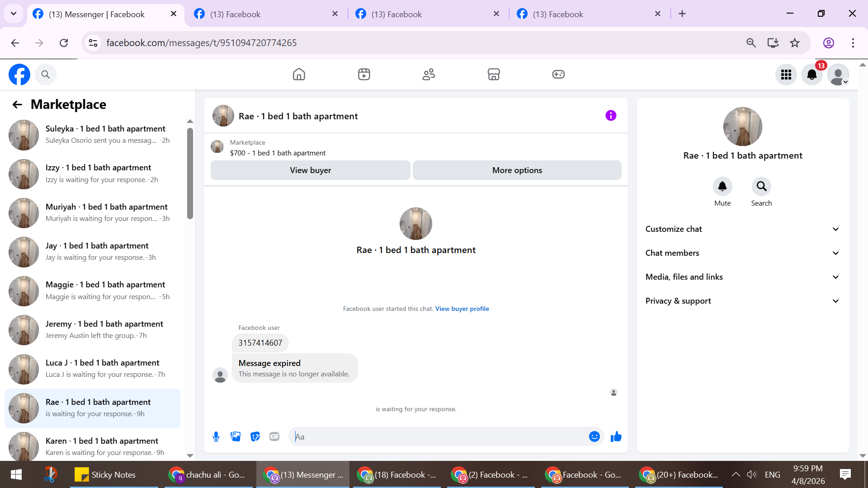This screenshot has width=868, height=488.
Task: Open the GIF picker icon
Action: pos(274,436)
